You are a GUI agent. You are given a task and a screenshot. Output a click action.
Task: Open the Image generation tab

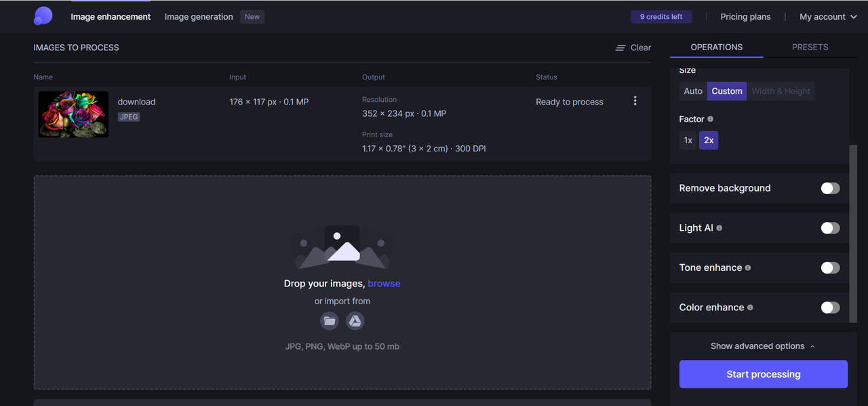(199, 17)
